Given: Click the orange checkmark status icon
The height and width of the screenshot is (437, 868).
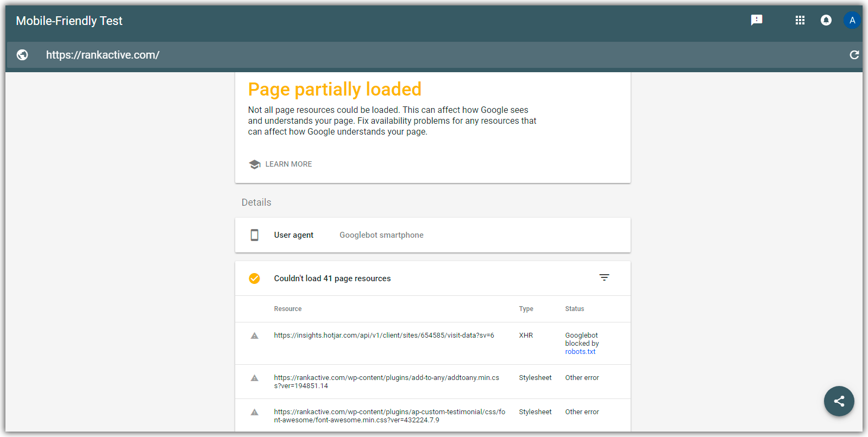Looking at the screenshot, I should click(254, 278).
